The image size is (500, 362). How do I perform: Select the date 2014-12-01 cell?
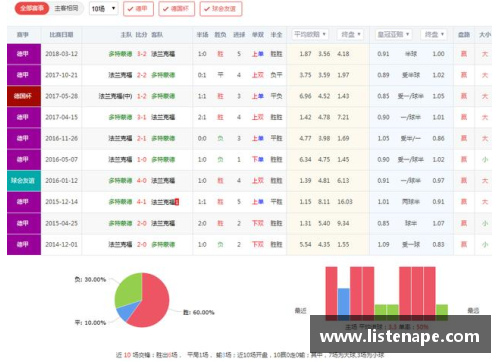point(61,245)
